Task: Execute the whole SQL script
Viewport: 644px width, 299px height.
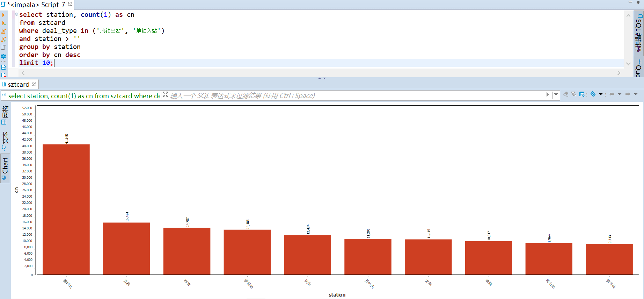Action: (3, 31)
